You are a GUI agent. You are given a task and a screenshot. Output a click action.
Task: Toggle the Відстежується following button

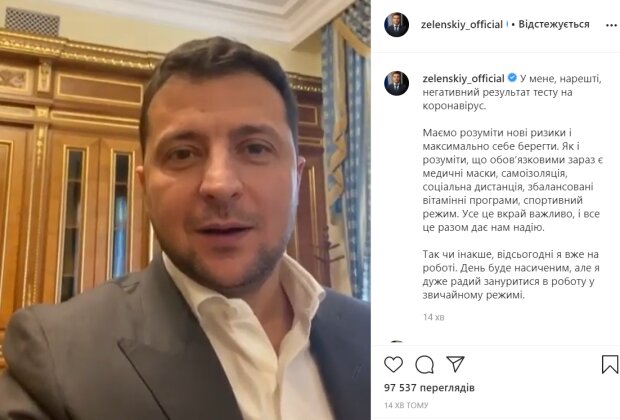(554, 25)
